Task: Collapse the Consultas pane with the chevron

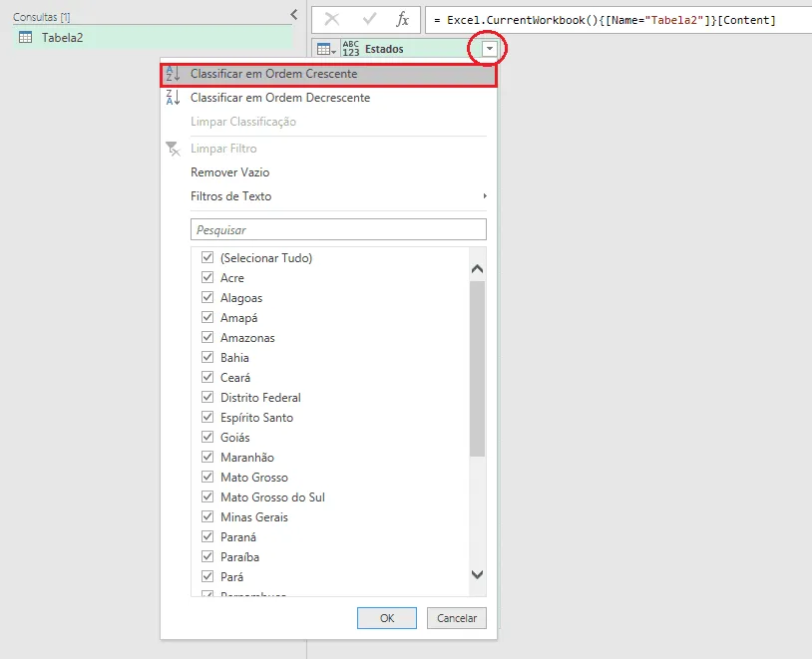Action: (293, 15)
